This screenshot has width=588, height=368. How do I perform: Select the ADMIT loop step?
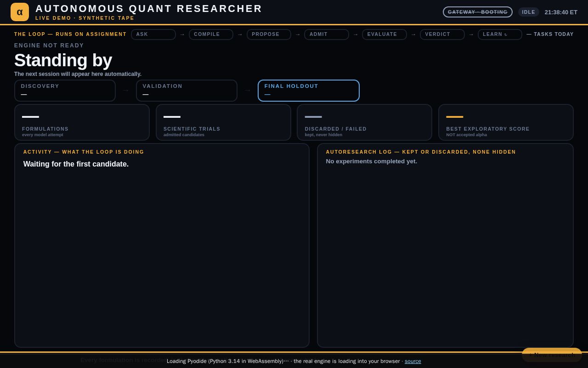(327, 34)
